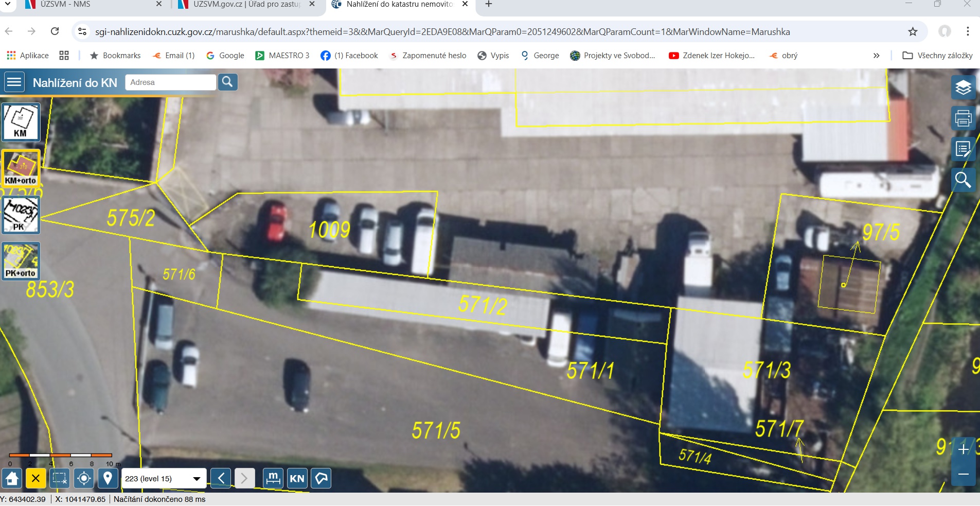Center map using the crosshair locate icon

click(84, 479)
